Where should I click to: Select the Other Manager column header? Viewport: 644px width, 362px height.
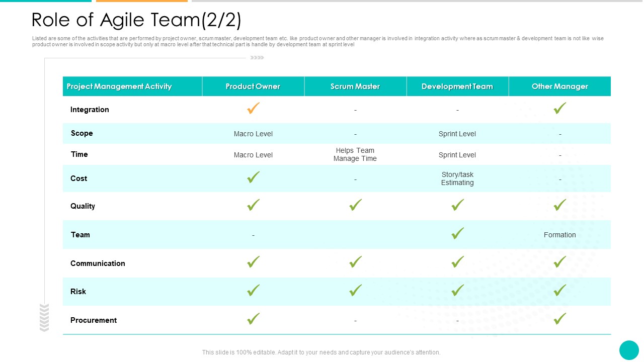tap(560, 86)
